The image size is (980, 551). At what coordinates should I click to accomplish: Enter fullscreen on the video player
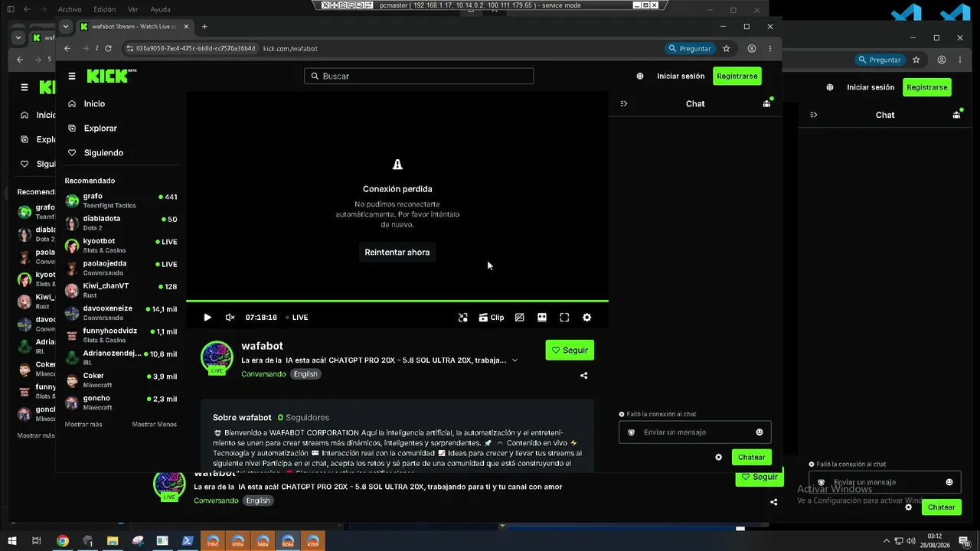pyautogui.click(x=564, y=318)
